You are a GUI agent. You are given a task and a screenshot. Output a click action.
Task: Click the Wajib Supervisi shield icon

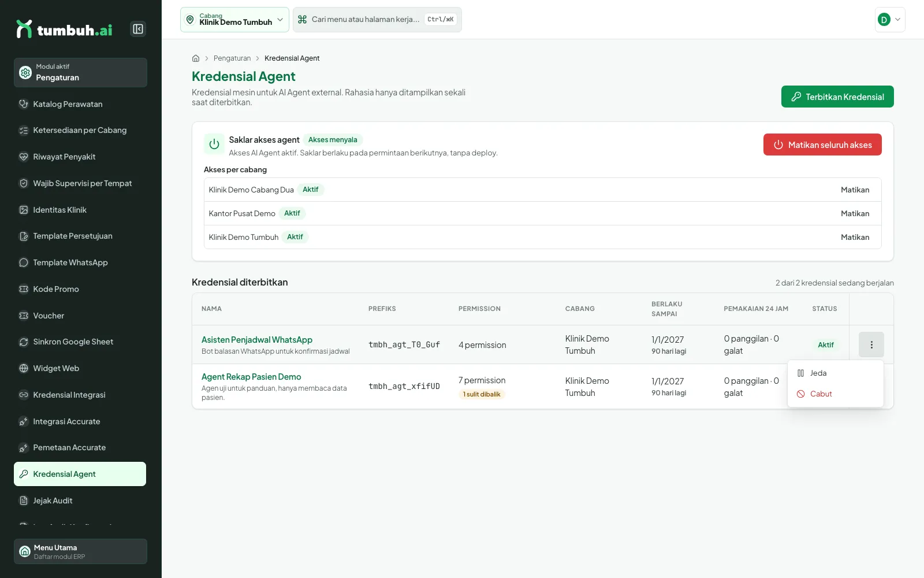pyautogui.click(x=24, y=183)
